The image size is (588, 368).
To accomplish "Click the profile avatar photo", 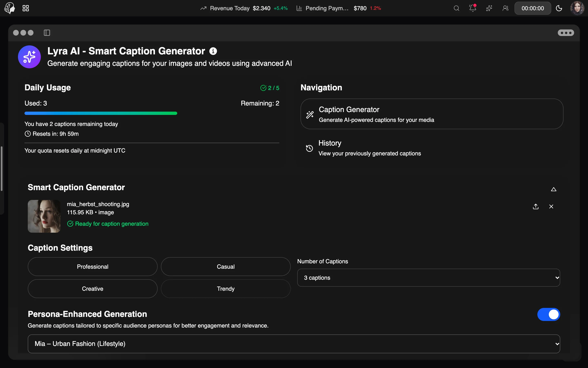I will coord(577,8).
